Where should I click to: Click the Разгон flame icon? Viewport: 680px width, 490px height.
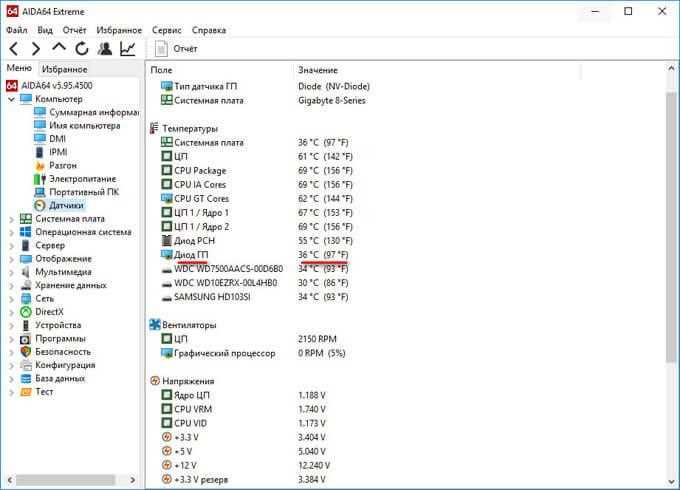click(x=40, y=166)
